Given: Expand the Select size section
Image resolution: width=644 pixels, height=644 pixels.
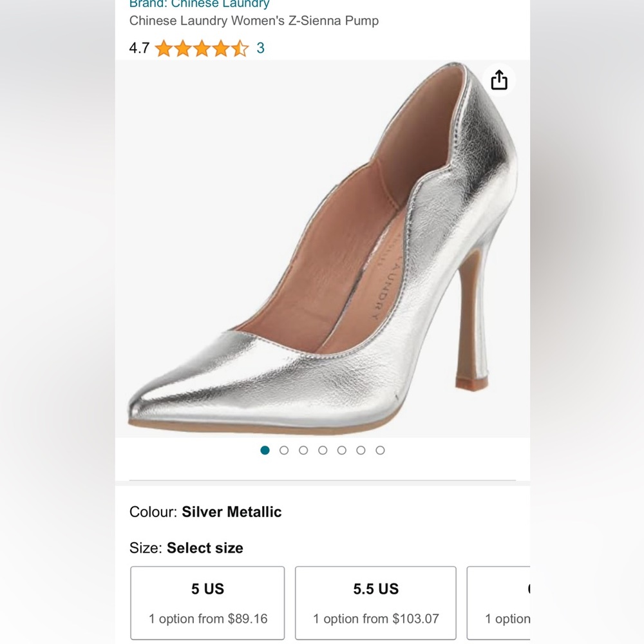Looking at the screenshot, I should 205,548.
